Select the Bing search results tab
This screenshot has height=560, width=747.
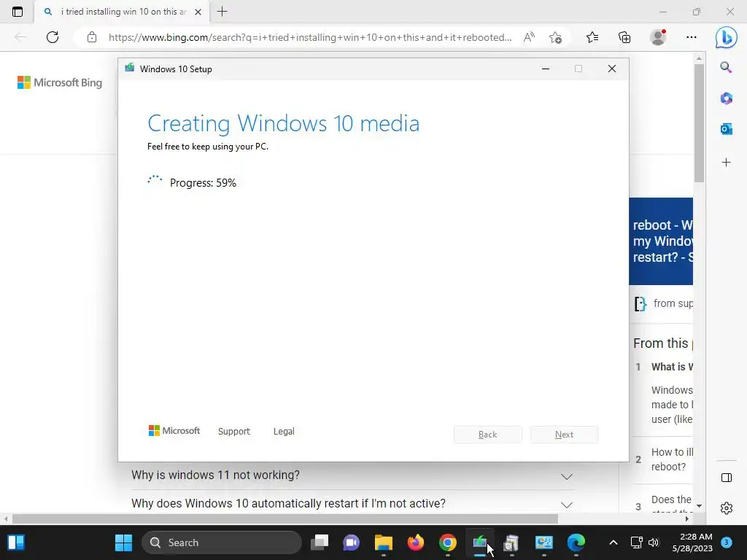[122, 12]
